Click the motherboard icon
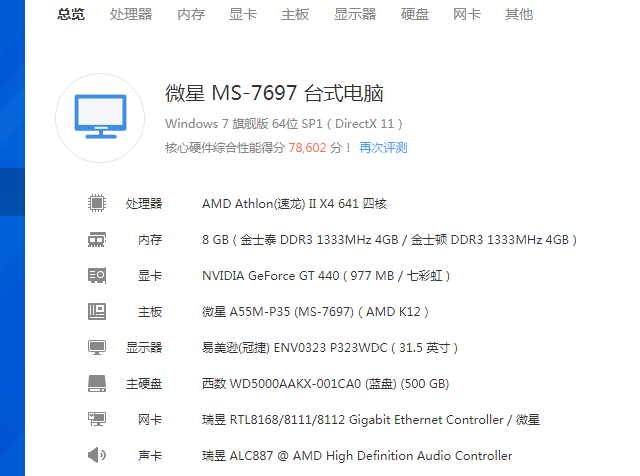This screenshot has width=640, height=476. (97, 311)
